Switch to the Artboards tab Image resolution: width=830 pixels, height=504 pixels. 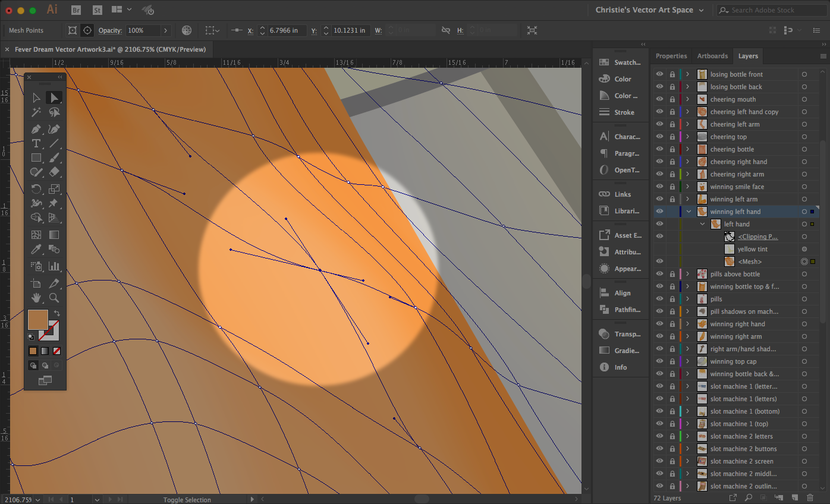[712, 56]
